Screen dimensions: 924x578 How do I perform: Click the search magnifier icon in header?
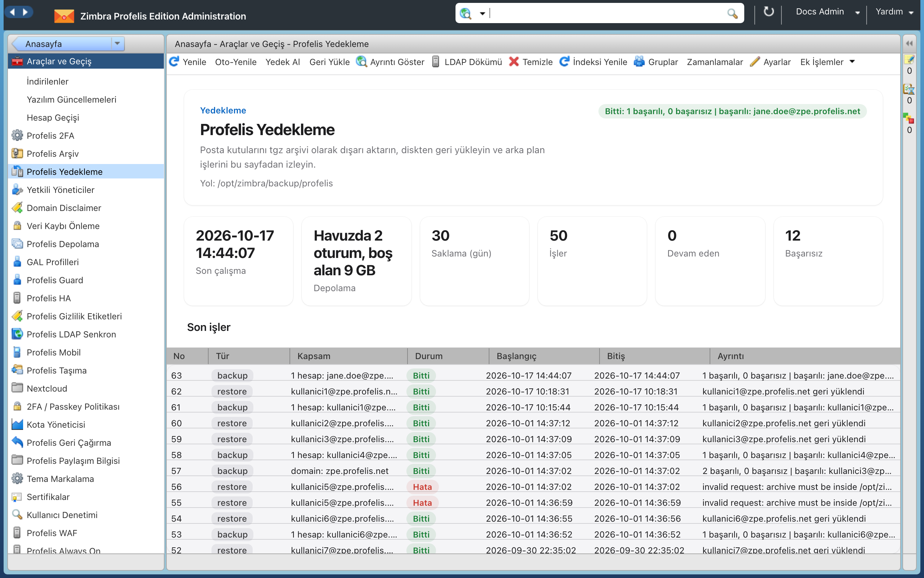[732, 14]
